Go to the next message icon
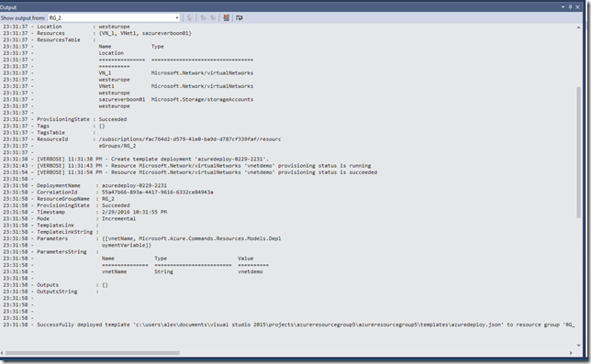This screenshot has height=364, width=591. tap(213, 17)
